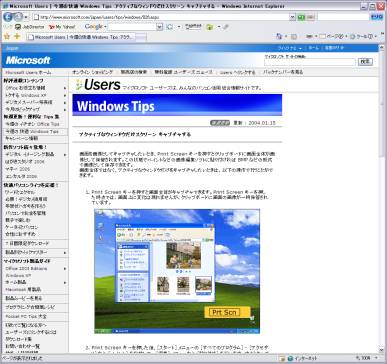This screenshot has height=364, width=387.
Task: Click the yellow Prt Scn key label
Action: coord(227,312)
